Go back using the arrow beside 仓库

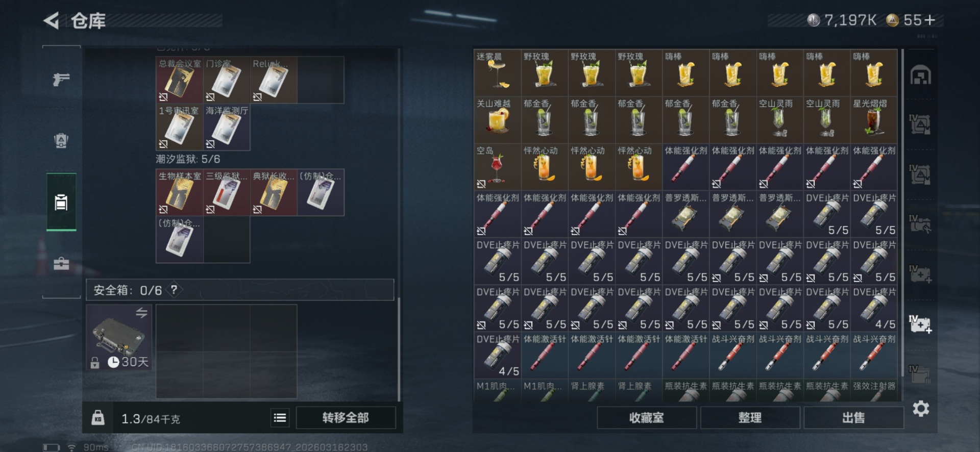(x=51, y=21)
